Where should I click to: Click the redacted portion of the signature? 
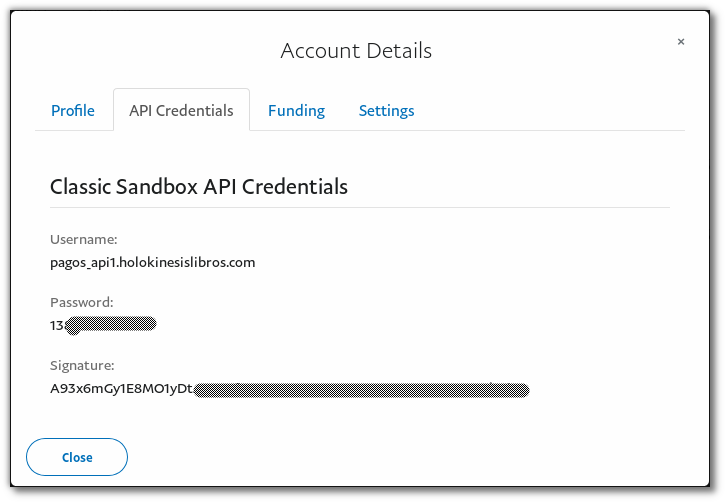pyautogui.click(x=361, y=390)
